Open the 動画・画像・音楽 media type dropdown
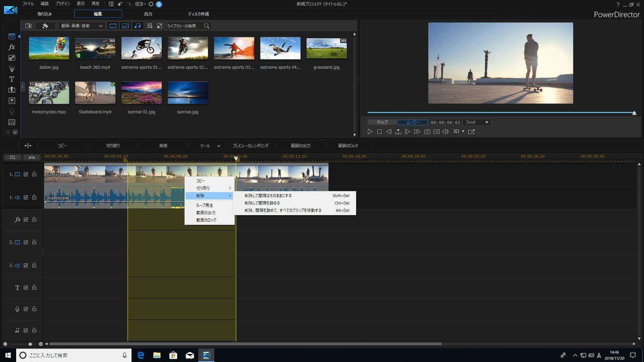 tap(82, 26)
